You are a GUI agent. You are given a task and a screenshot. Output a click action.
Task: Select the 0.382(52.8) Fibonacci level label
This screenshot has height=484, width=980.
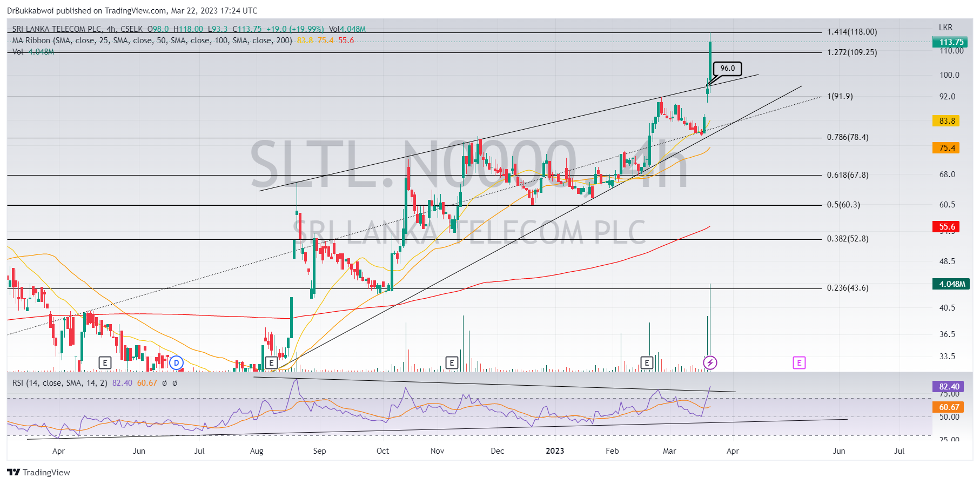click(848, 239)
